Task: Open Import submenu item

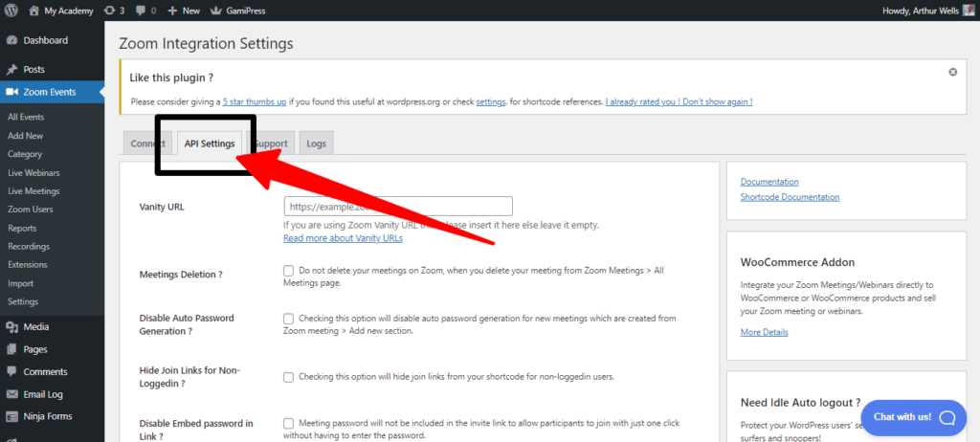Action: (21, 283)
